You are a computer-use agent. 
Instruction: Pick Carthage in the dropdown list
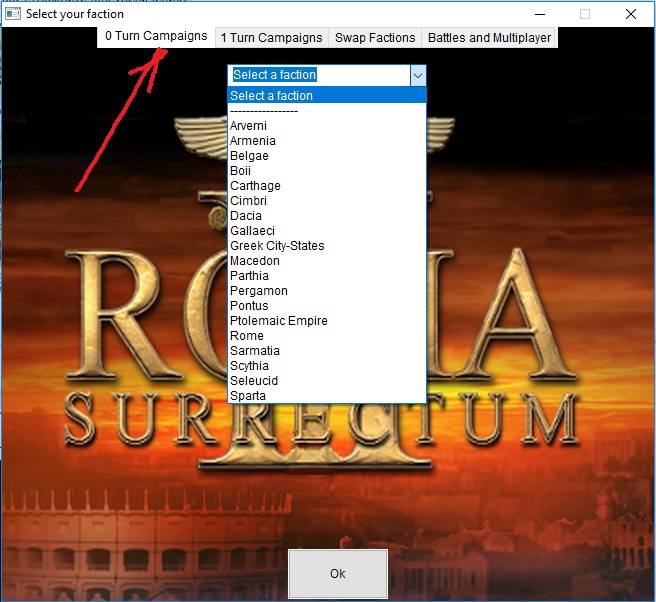coord(327,185)
